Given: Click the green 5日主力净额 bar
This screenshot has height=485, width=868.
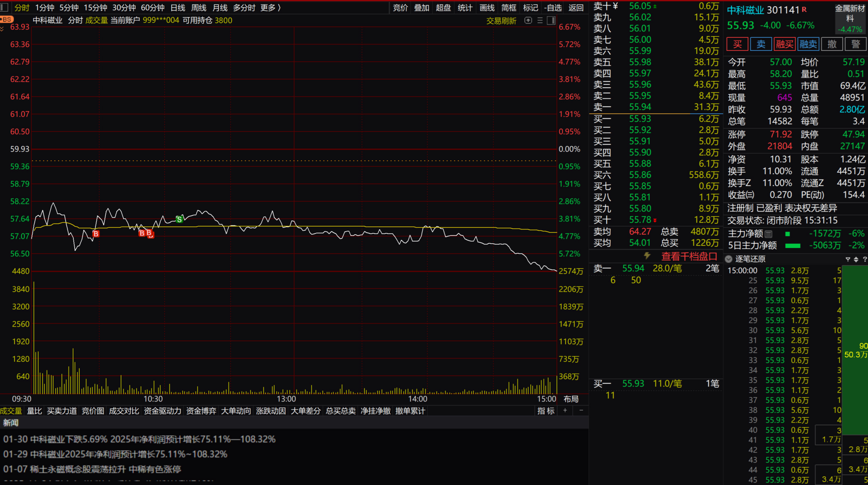Looking at the screenshot, I should 792,246.
